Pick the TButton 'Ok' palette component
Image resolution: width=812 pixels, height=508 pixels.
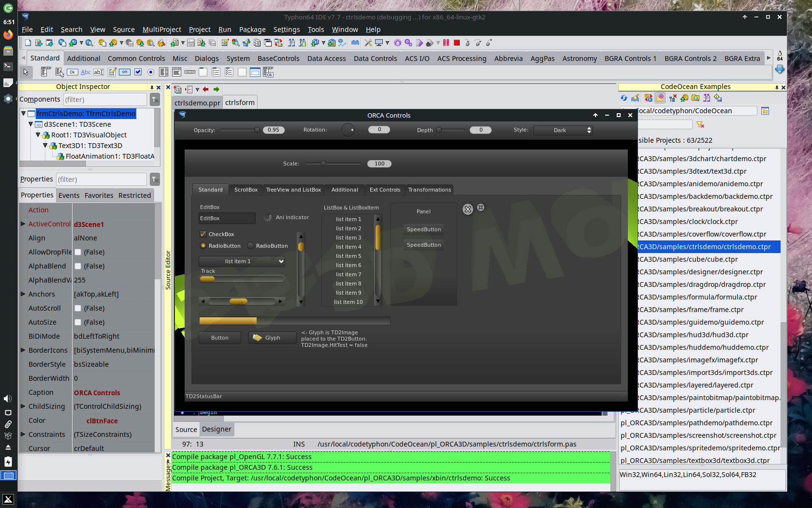point(72,72)
